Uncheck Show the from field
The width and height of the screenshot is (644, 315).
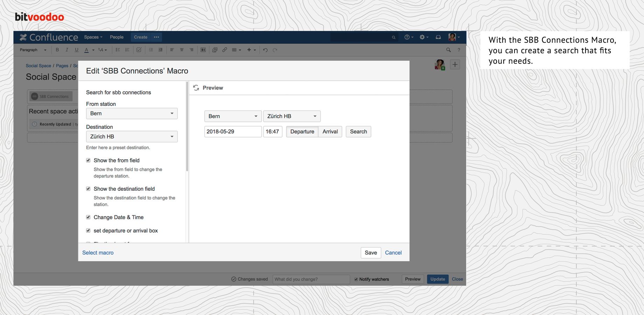(88, 160)
